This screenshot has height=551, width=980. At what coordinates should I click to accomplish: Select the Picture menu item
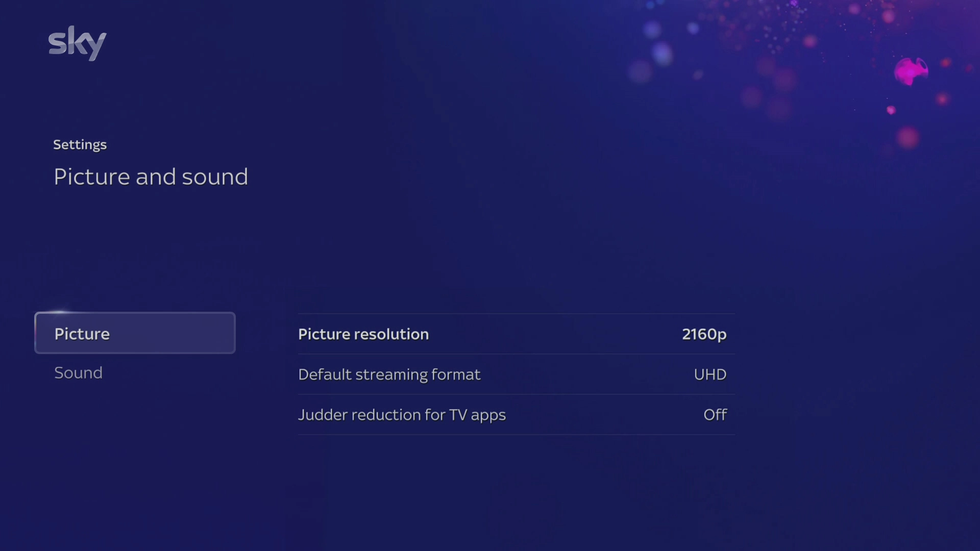click(135, 333)
